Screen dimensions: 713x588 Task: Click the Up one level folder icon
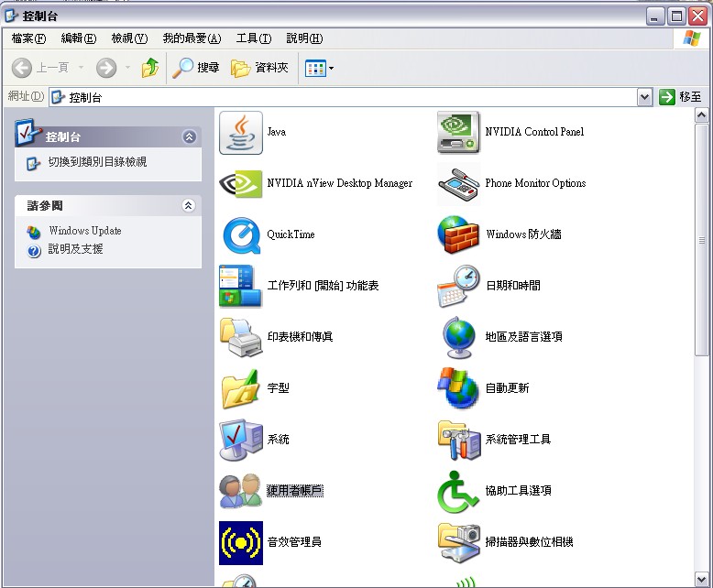149,68
